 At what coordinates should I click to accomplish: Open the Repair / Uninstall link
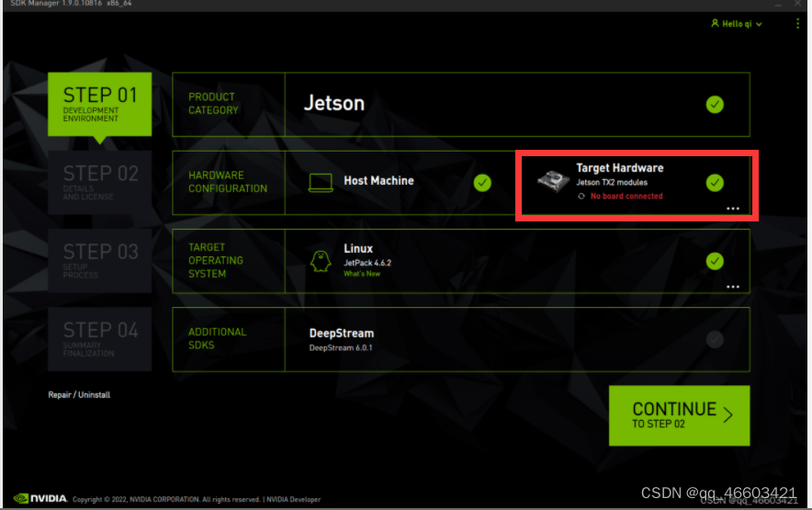pyautogui.click(x=79, y=395)
